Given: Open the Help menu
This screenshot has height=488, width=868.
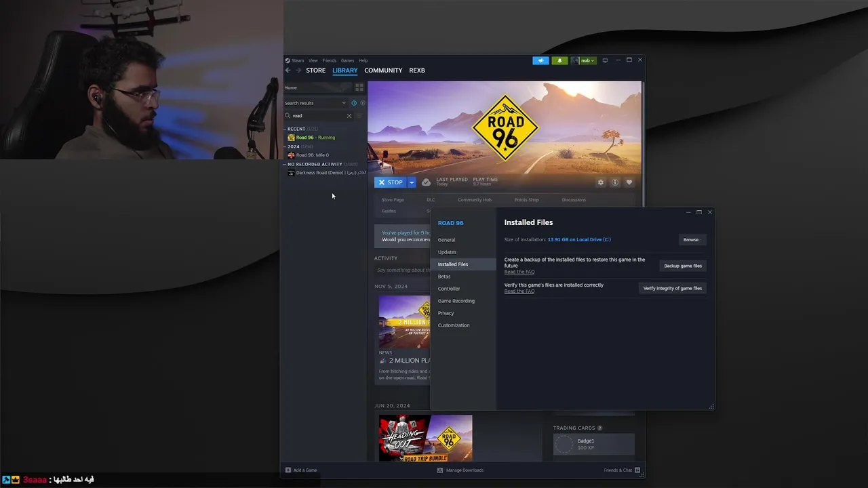Looking at the screenshot, I should 363,60.
